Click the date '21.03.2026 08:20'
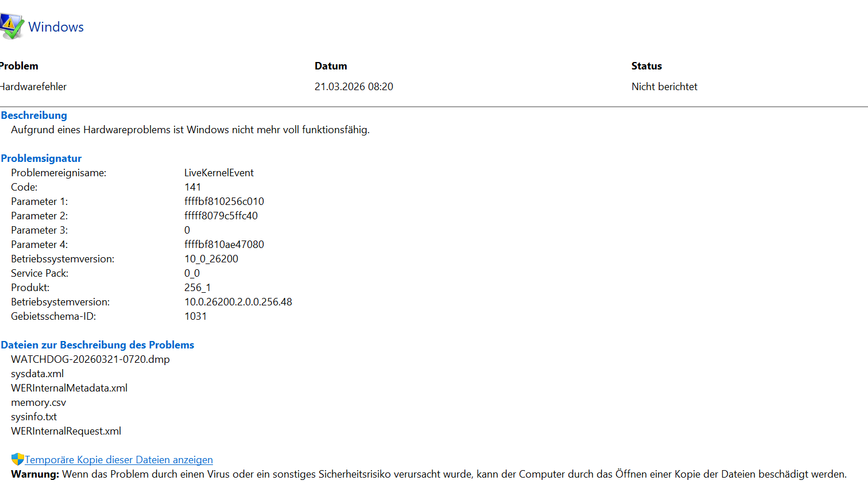Viewport: 868px width, 500px height. tap(354, 87)
